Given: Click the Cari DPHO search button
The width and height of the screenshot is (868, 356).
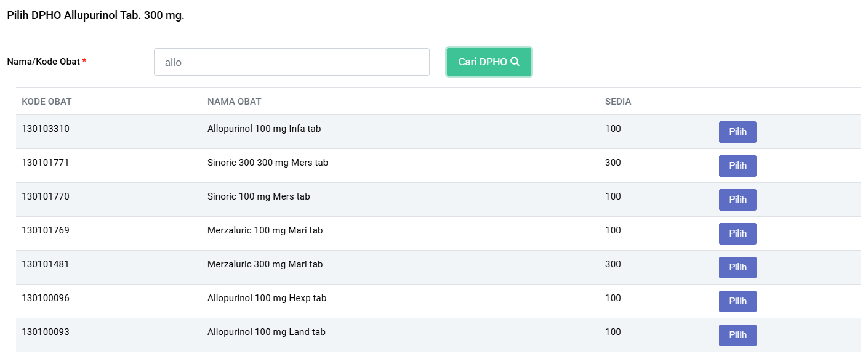Looking at the screenshot, I should [489, 62].
